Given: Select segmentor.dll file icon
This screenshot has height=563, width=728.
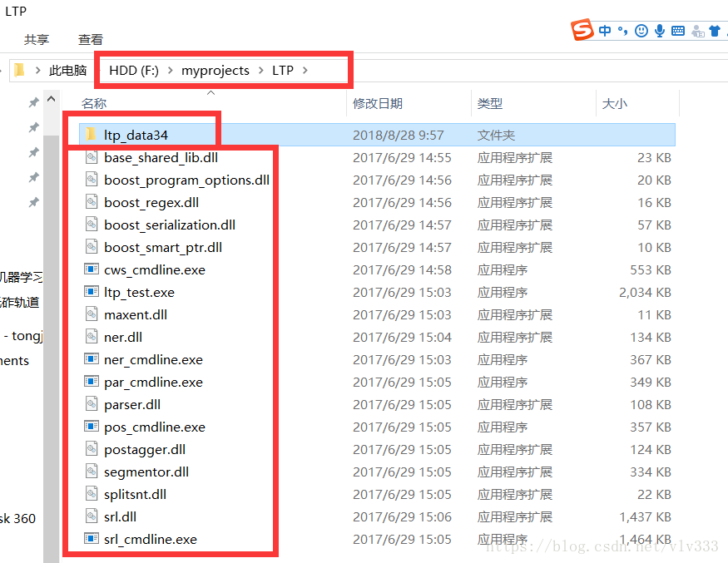Looking at the screenshot, I should [92, 472].
